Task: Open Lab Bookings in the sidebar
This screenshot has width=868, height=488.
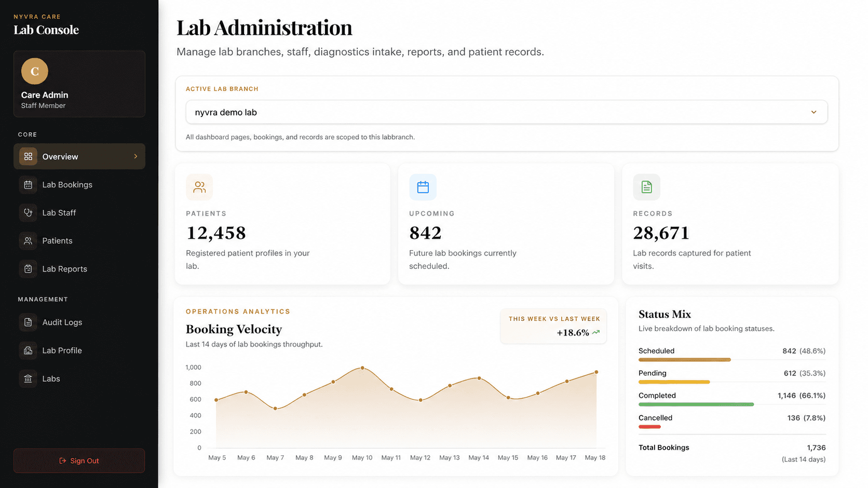Action: click(79, 184)
